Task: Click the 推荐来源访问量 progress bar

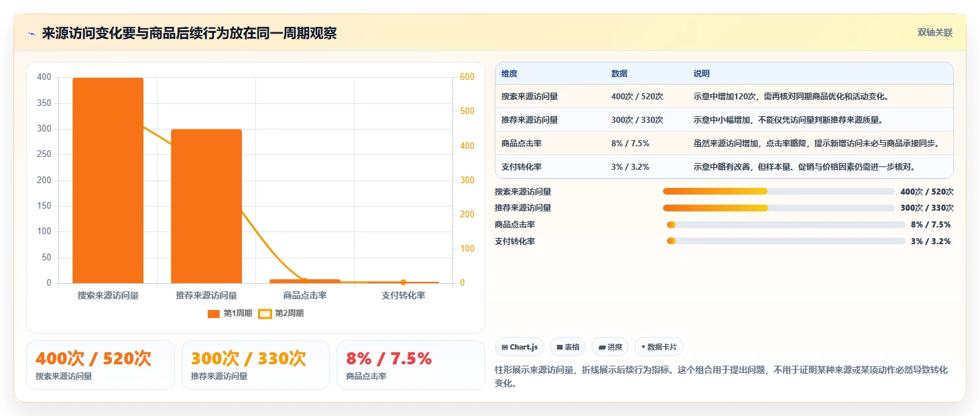Action: coord(778,208)
